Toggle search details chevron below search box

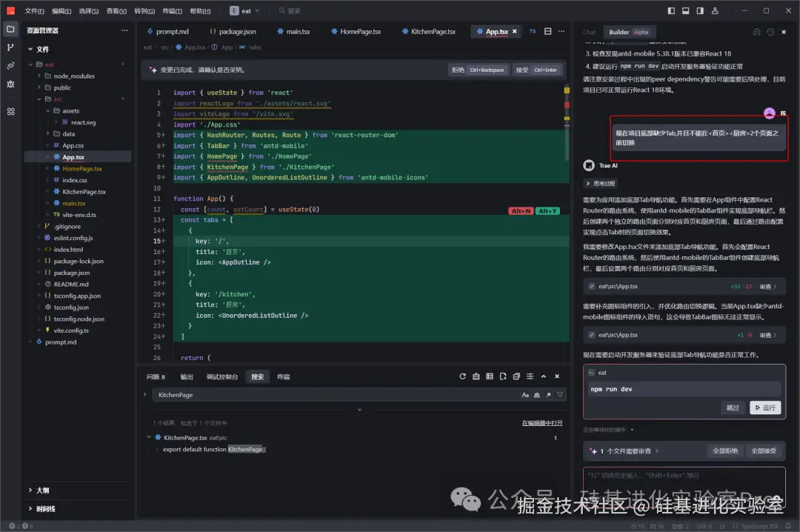(x=360, y=410)
